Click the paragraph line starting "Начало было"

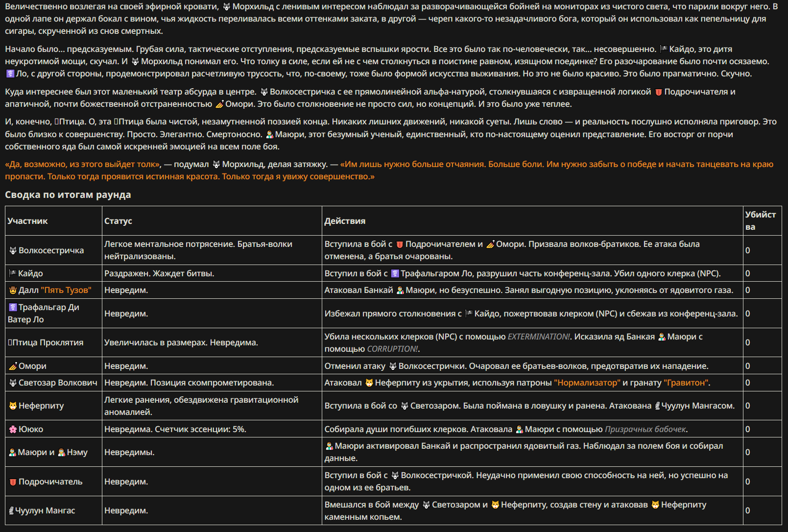tap(369, 49)
